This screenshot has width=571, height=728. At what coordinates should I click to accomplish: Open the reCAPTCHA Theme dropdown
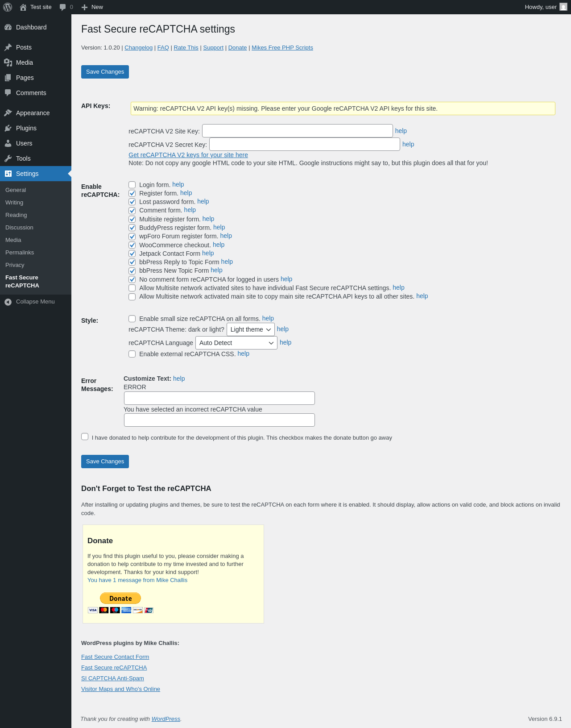point(250,329)
